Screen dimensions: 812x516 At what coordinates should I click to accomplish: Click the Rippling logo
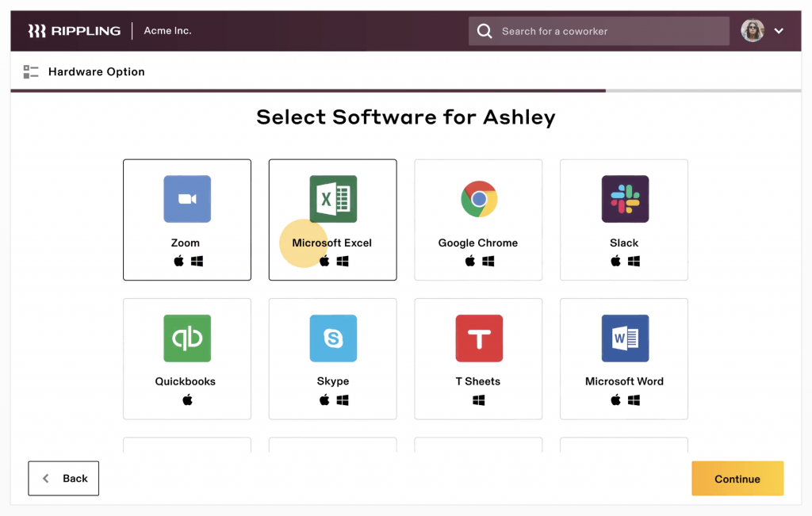[74, 31]
